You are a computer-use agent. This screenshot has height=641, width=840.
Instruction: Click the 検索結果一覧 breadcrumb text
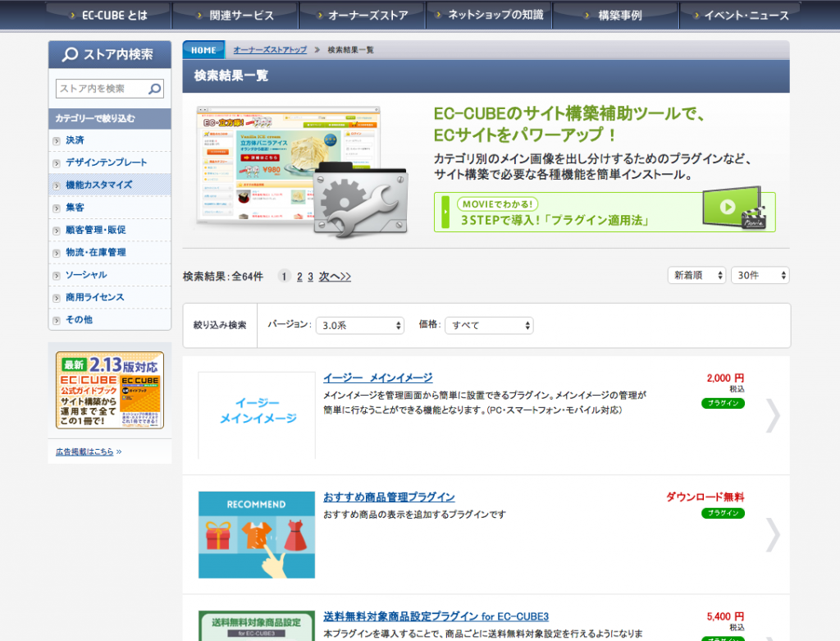click(x=350, y=50)
